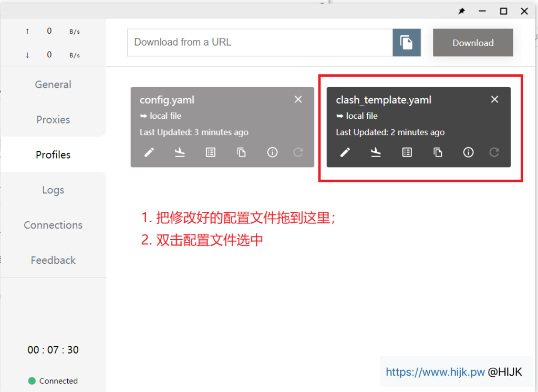The width and height of the screenshot is (538, 392).
Task: Click the edit pencil icon on config.yaml
Action: coord(149,152)
